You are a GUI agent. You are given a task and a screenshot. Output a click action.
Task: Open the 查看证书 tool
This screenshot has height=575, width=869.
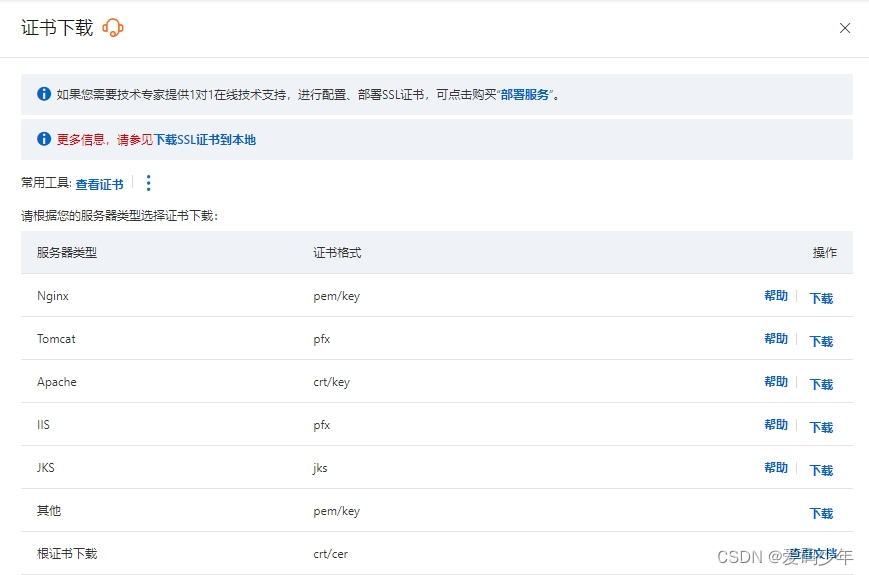99,184
